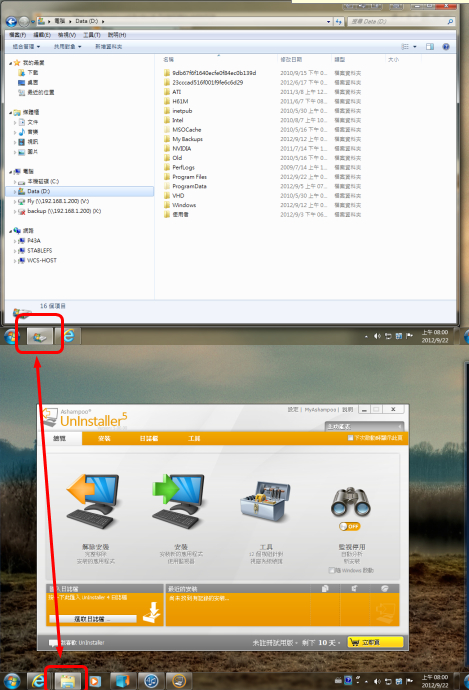Expand the local disk (C:) tree node
This screenshot has width=469, height=690.
tap(15, 182)
